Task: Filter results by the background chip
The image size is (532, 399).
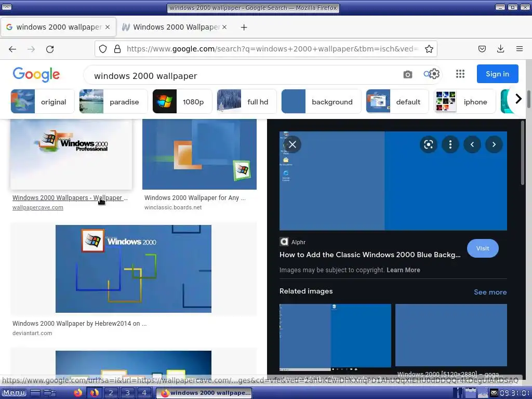Action: [x=321, y=101]
